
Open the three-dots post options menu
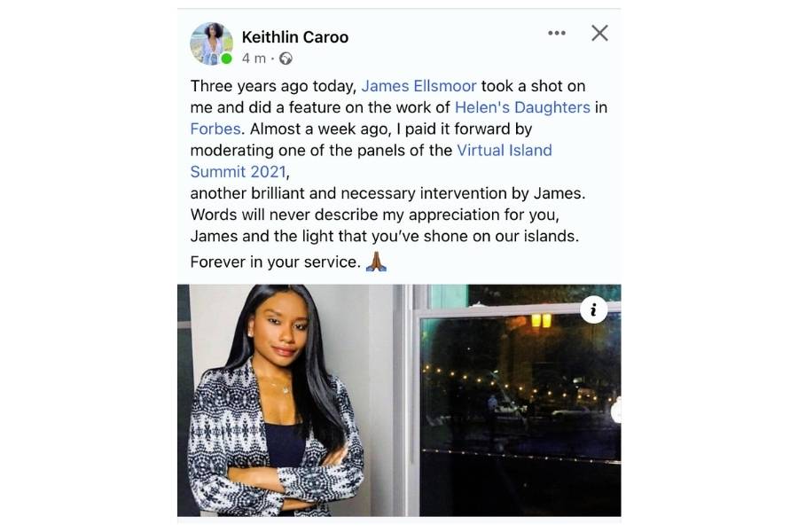[556, 33]
